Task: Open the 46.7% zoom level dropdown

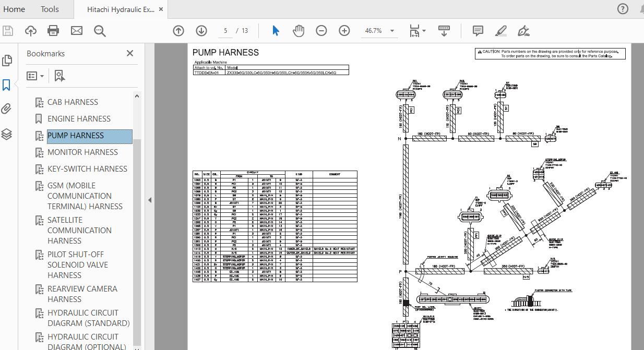Action: 379,31
